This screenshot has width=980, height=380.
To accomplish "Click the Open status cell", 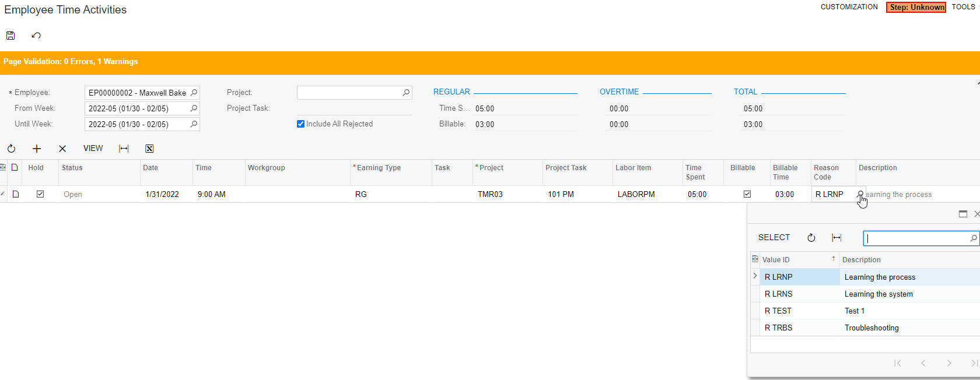I will pyautogui.click(x=99, y=194).
